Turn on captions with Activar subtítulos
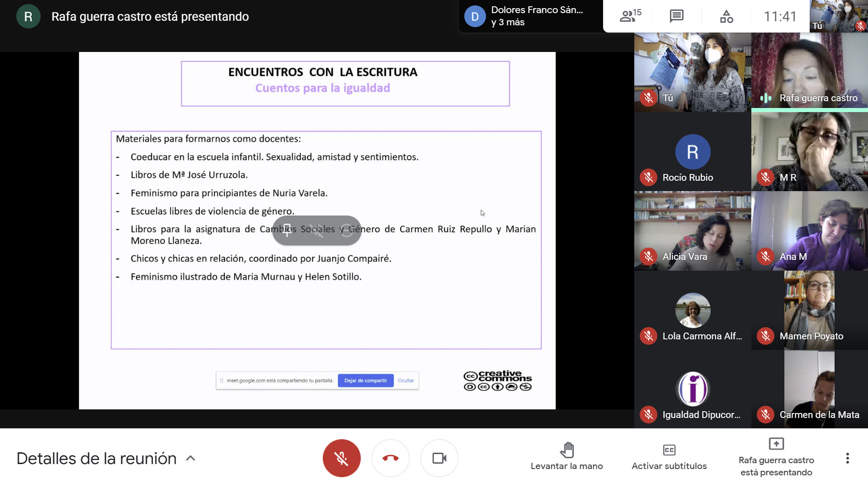Screen dimensions: 868x488 click(x=669, y=456)
